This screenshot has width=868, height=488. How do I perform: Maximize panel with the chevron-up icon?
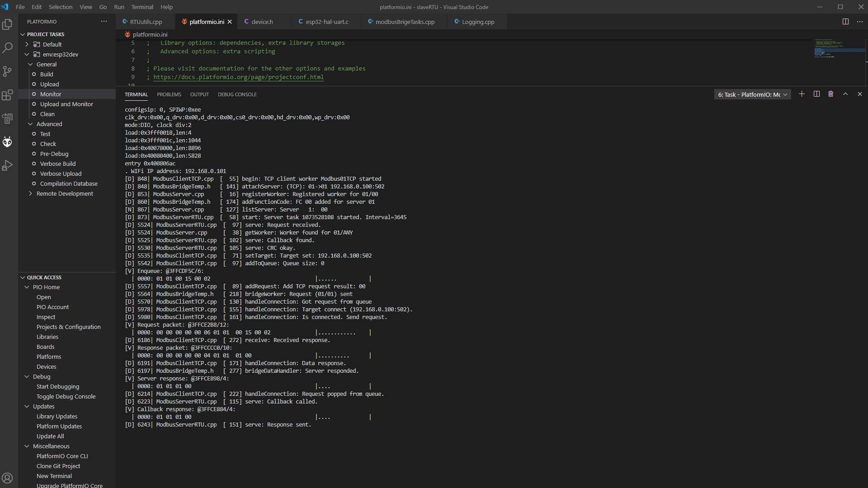point(845,94)
